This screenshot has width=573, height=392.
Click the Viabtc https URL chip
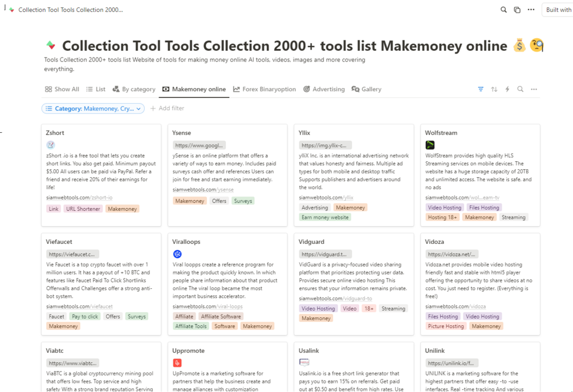click(72, 363)
